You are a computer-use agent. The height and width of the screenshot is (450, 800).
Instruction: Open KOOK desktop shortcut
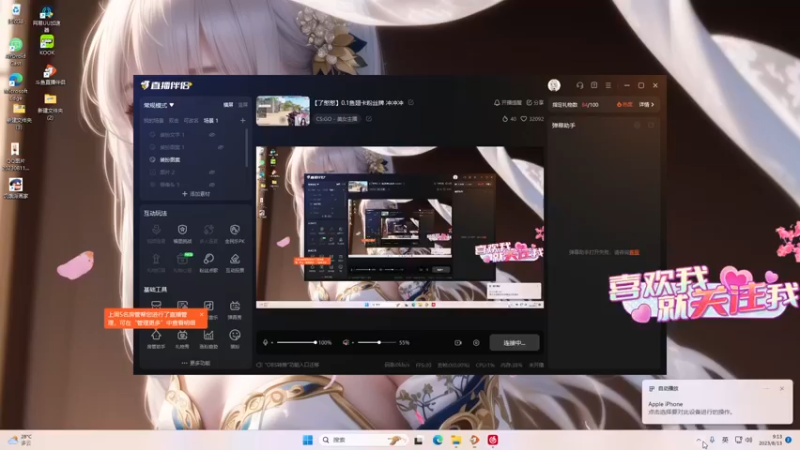47,44
